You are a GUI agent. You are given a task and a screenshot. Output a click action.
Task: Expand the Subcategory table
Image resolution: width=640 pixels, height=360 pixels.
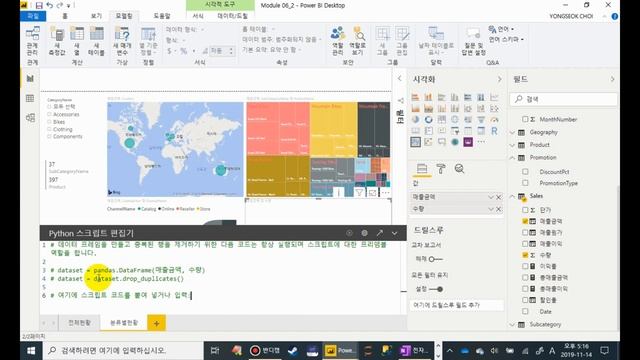point(513,324)
